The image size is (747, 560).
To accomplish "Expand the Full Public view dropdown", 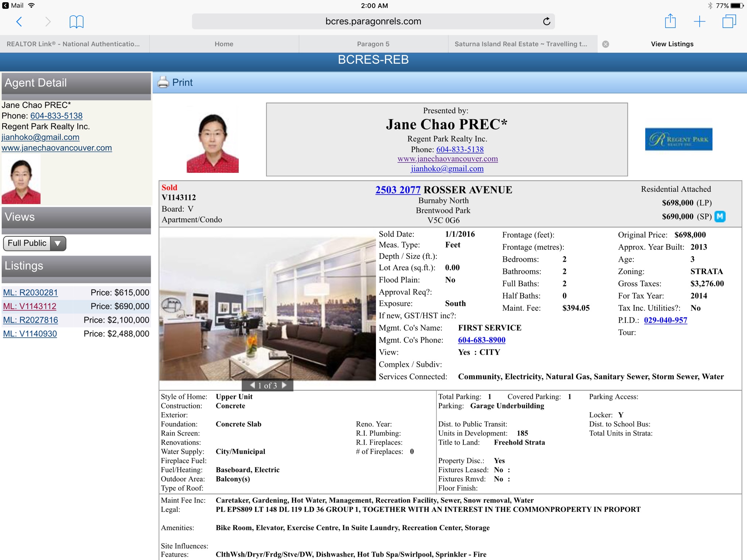I will click(35, 243).
